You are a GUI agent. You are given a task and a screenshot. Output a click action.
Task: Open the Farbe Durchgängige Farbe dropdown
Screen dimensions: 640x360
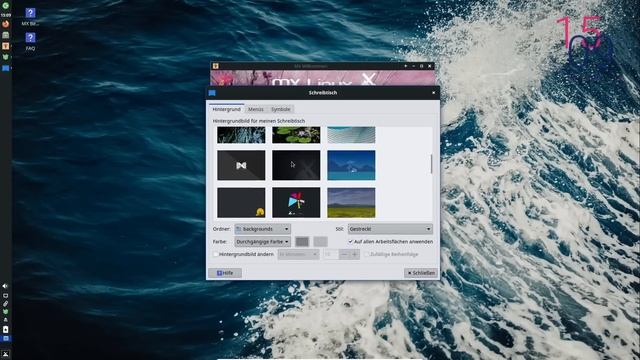click(x=262, y=242)
